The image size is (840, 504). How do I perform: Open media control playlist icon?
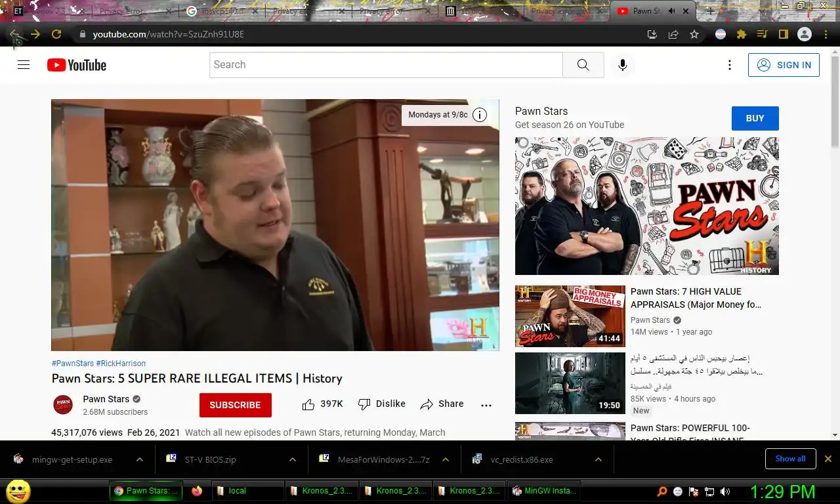(762, 34)
